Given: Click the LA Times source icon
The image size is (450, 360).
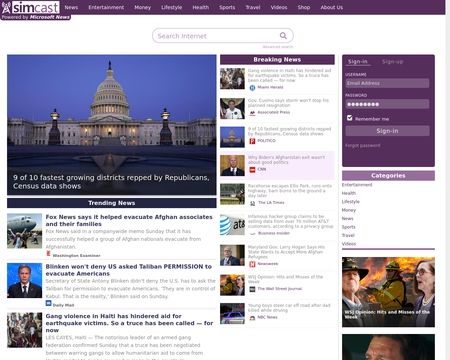Looking at the screenshot, I should pyautogui.click(x=252, y=203).
